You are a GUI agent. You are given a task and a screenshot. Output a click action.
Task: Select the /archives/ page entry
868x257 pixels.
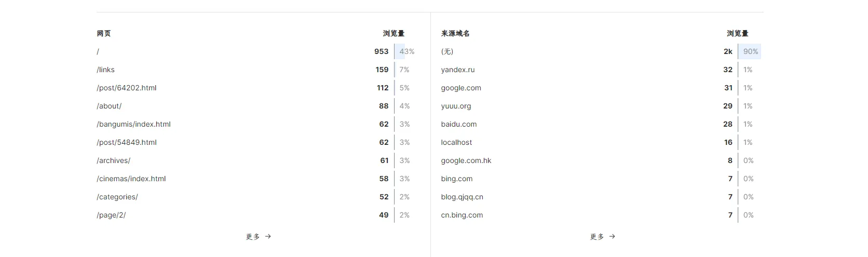114,160
